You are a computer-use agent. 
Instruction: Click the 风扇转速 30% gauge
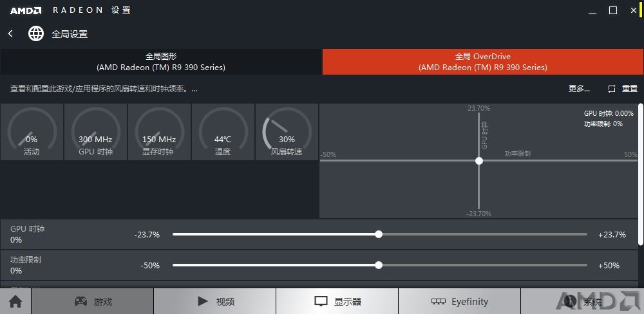287,132
